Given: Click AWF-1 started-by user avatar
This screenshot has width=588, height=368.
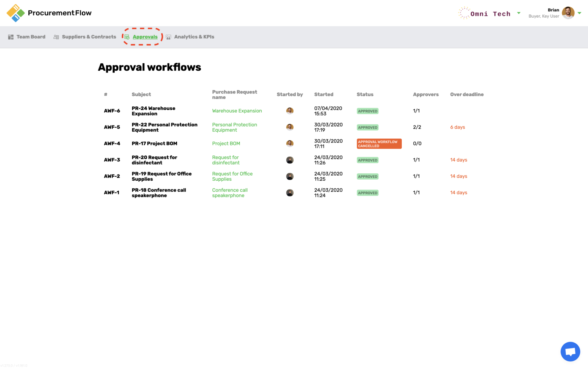Looking at the screenshot, I should [290, 193].
